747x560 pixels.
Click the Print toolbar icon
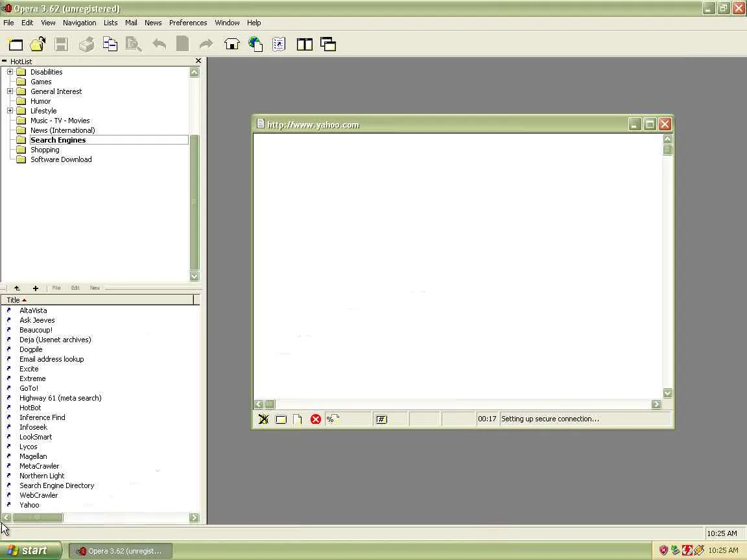pos(86,44)
